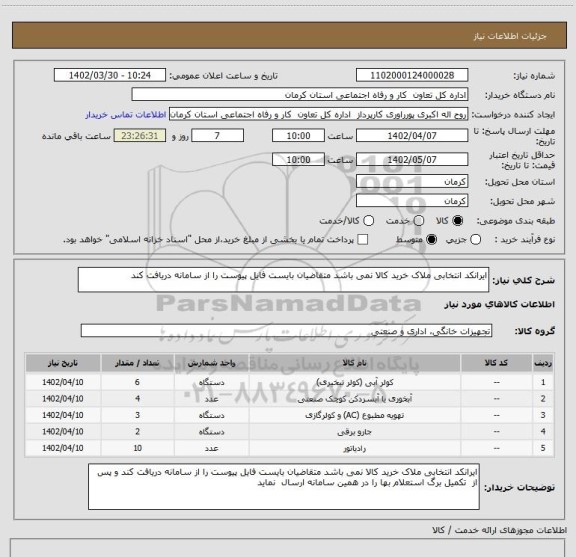
Task: Select the تهویه مطبوع (AC) و کولرگازی item
Action: click(x=354, y=416)
